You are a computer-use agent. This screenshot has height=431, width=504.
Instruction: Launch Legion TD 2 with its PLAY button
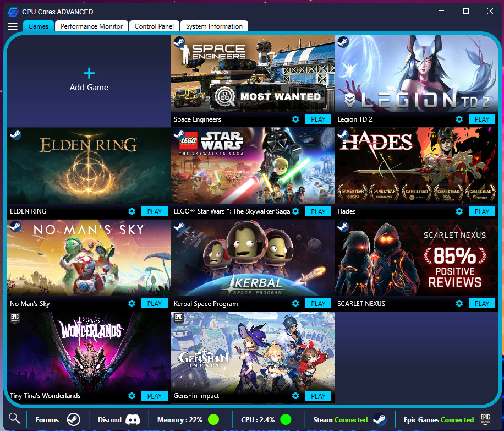coord(481,119)
